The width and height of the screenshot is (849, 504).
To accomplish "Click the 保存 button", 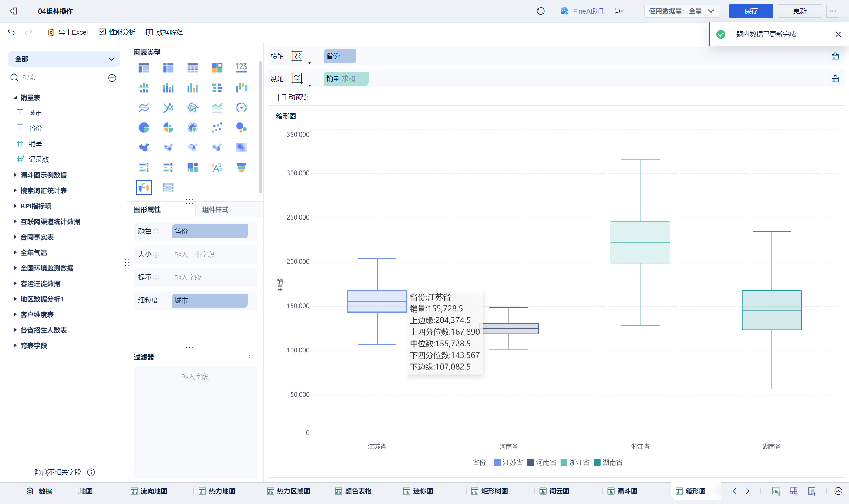I will pyautogui.click(x=750, y=11).
